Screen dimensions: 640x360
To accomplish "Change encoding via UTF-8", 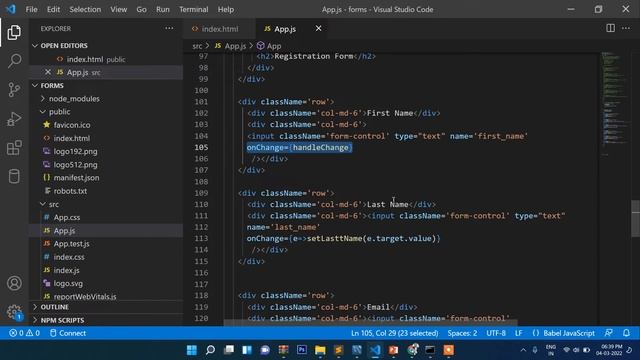I will (496, 333).
